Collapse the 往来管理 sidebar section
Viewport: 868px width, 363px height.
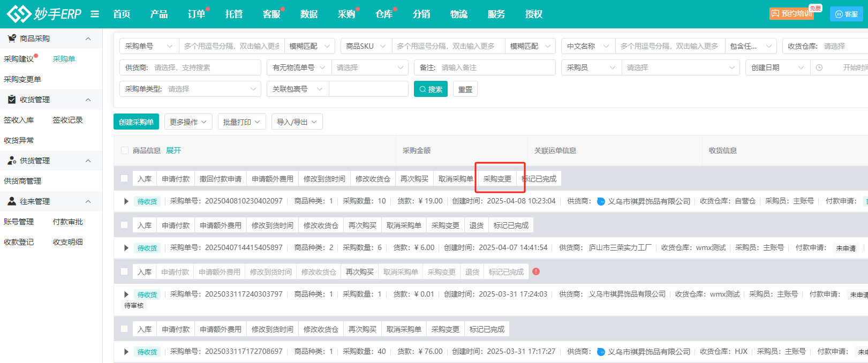pyautogui.click(x=88, y=201)
